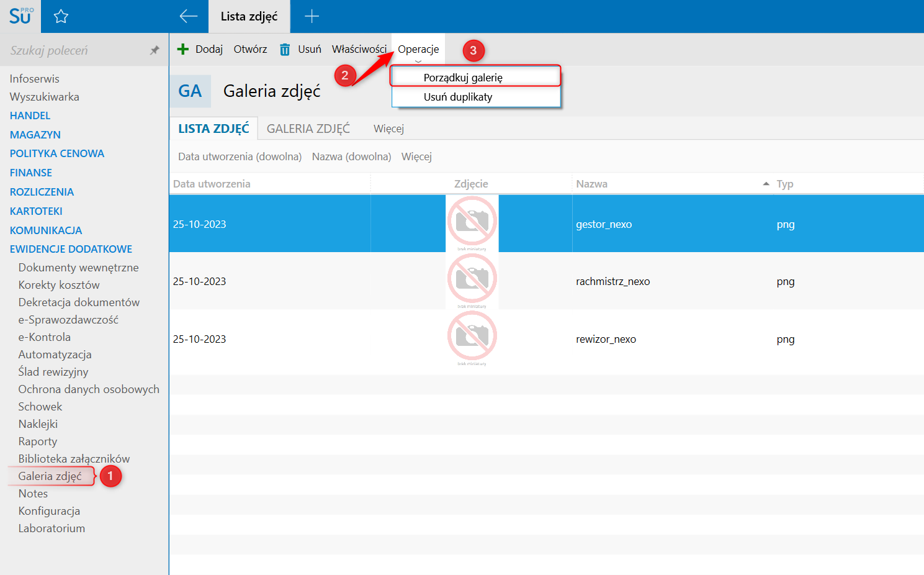Open Więcej next to gallery tabs
This screenshot has height=575, width=924.
[x=388, y=129]
